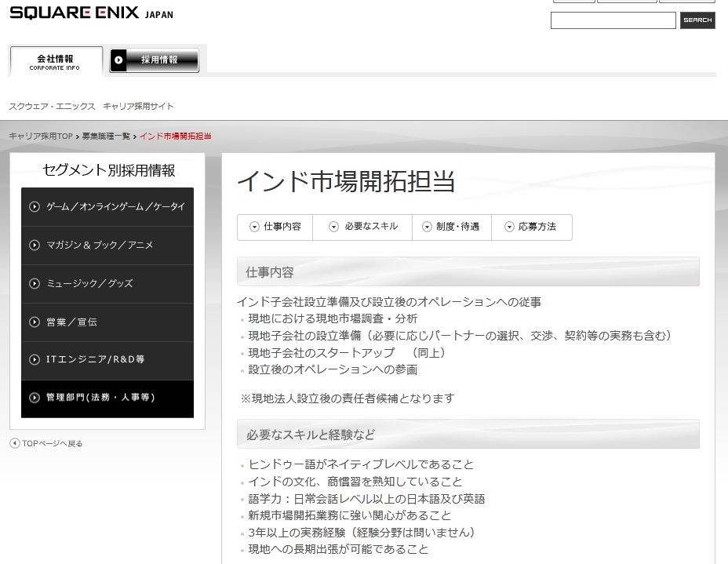Click the bullet 現地への長期出張が可能であること
The width and height of the screenshot is (728, 564).
[x=338, y=550]
